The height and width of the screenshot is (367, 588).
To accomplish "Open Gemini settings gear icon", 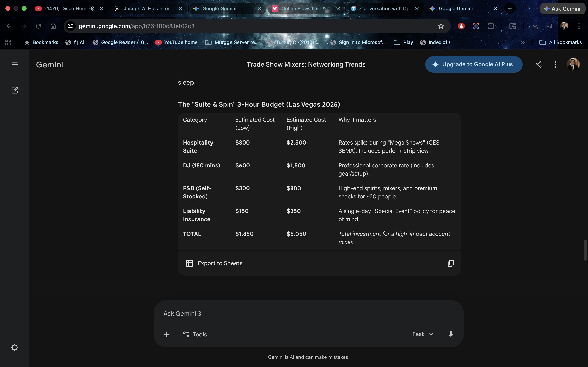I will (x=14, y=347).
